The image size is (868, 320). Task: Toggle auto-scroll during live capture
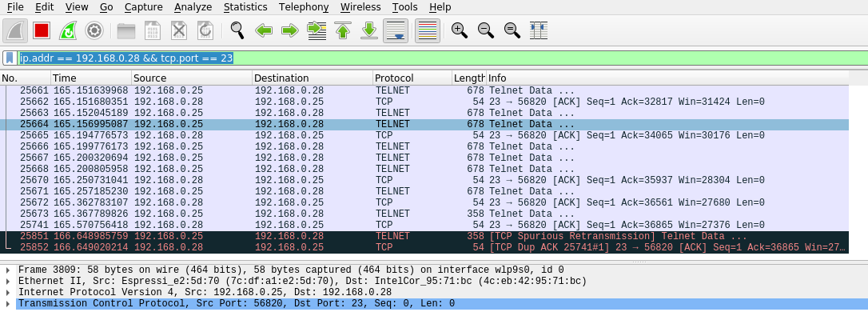point(396,30)
